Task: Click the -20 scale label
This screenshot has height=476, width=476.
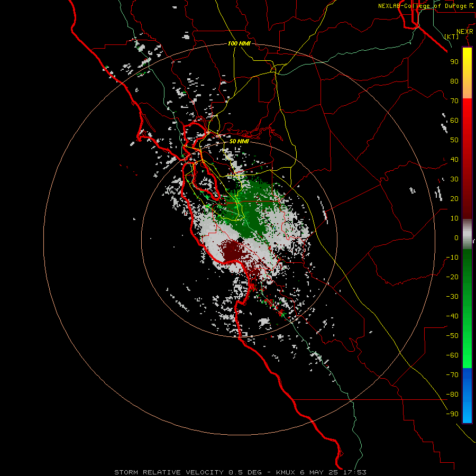Action: [x=452, y=277]
